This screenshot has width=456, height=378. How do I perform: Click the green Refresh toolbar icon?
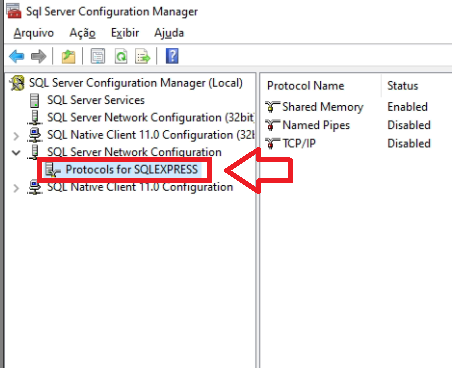click(121, 56)
